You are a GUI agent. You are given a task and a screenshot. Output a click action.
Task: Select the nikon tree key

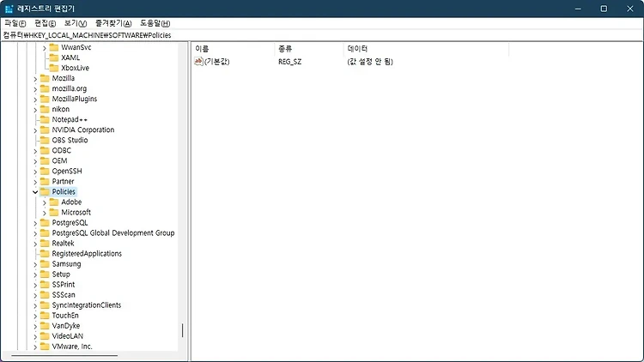point(61,109)
